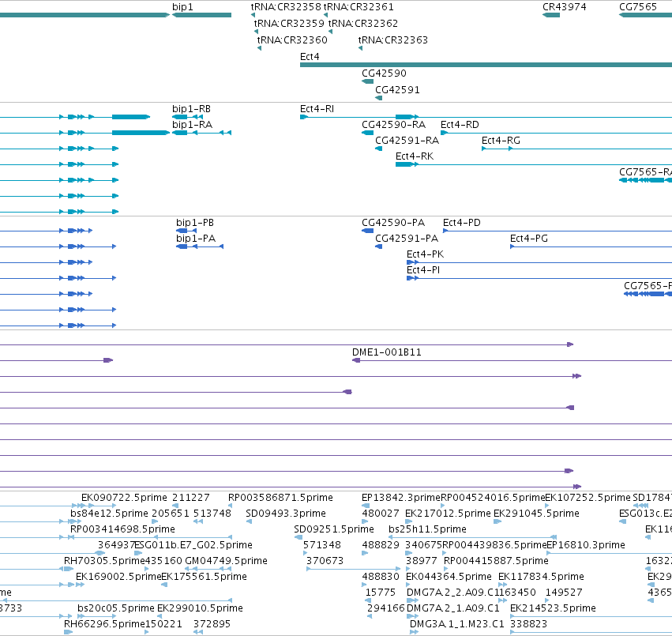Select the Ect4-RD transcript label
672x636 pixels.
coord(460,125)
